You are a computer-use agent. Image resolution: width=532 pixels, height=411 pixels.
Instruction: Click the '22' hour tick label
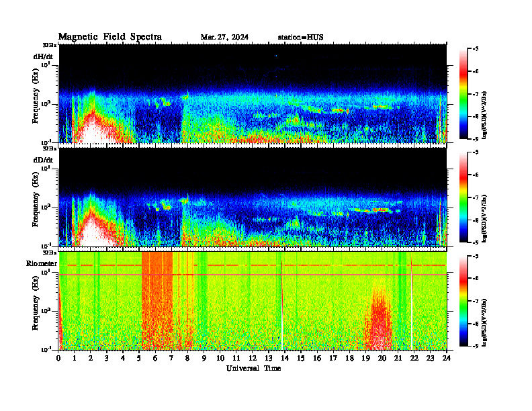(x=414, y=358)
